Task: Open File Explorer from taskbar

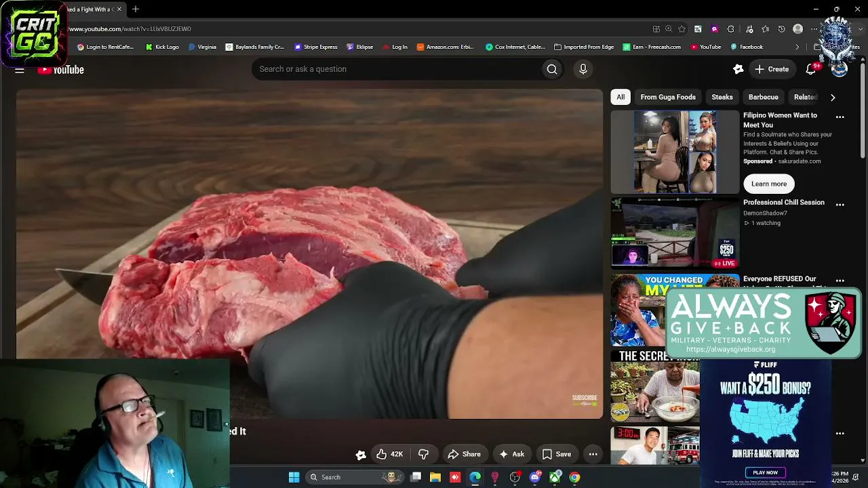Action: point(435,477)
